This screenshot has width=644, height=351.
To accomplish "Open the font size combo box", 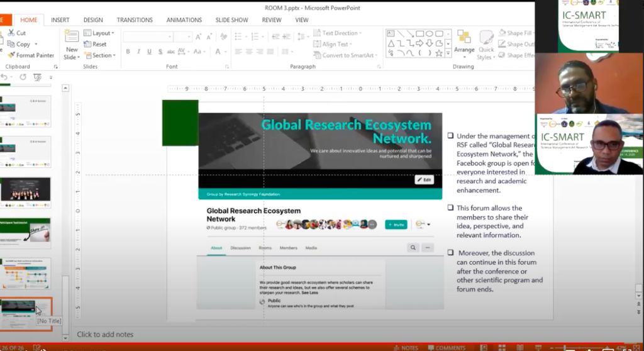I will (x=183, y=37).
